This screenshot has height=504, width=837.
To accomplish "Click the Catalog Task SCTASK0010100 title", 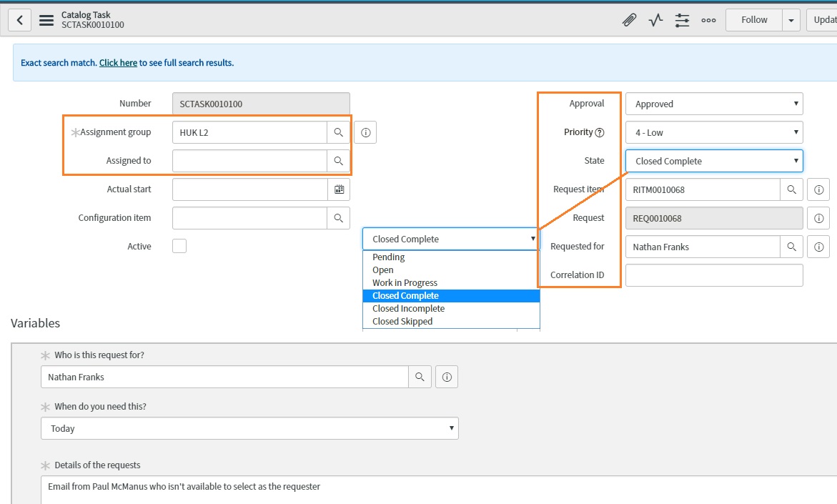I will 92,20.
